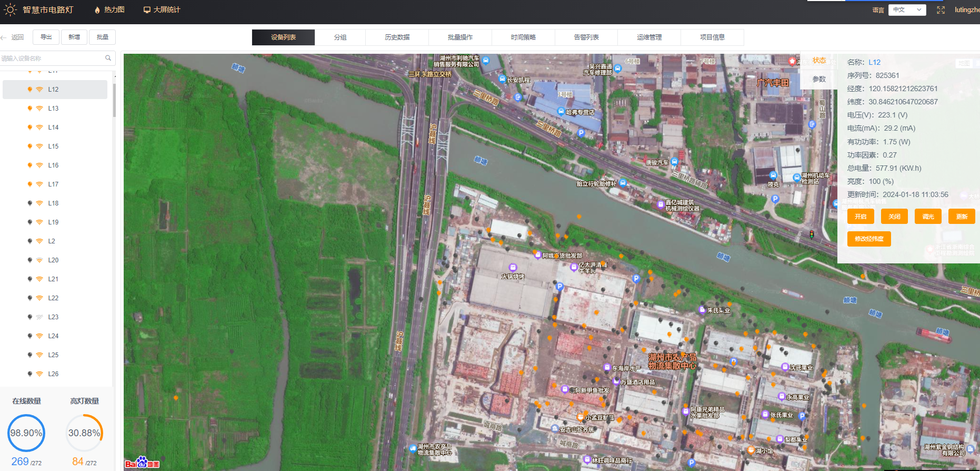Image resolution: width=980 pixels, height=471 pixels.
Task: Click the L23 offline wifi icon
Action: click(39, 317)
